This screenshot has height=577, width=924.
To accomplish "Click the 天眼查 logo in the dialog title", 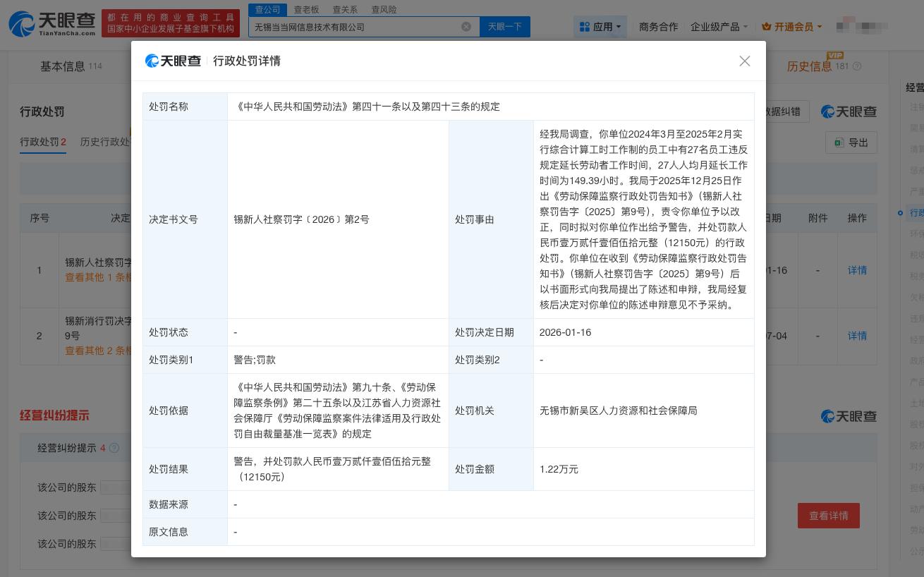I will click(x=173, y=61).
